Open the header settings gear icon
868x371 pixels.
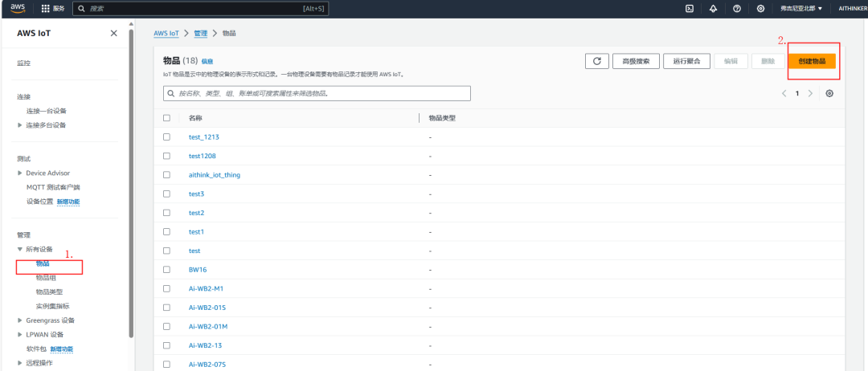point(760,8)
